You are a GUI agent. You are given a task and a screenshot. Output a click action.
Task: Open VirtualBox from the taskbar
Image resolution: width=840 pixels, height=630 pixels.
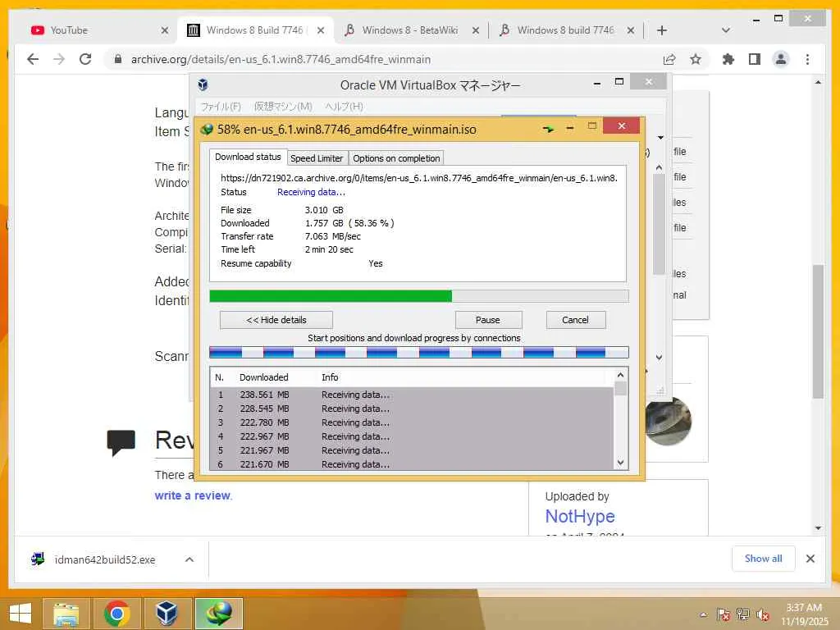tap(167, 614)
